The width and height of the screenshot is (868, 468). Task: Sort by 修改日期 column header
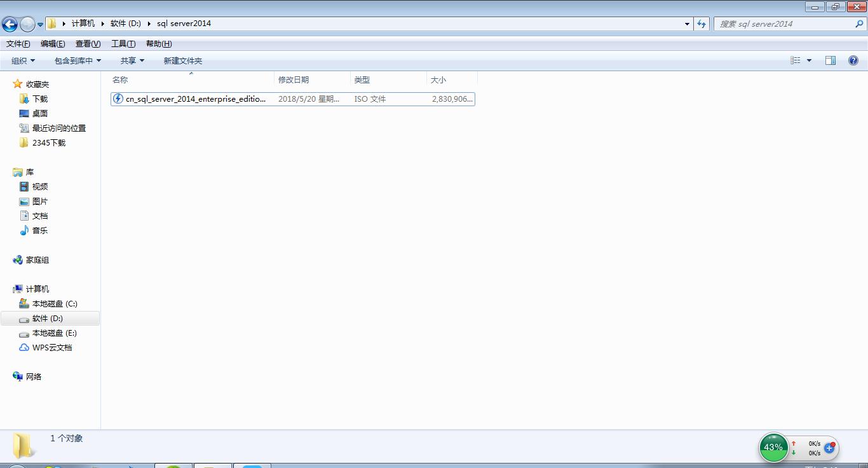[x=294, y=79]
